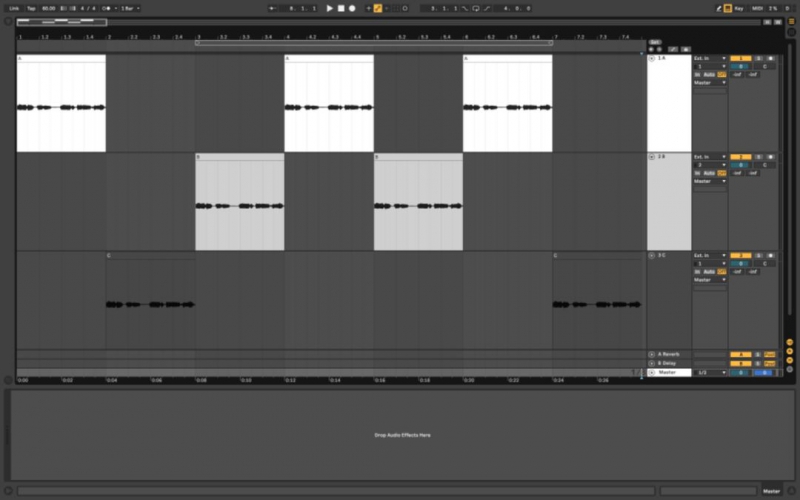Viewport: 800px width, 500px height.
Task: Click the Link button
Action: tap(14, 8)
